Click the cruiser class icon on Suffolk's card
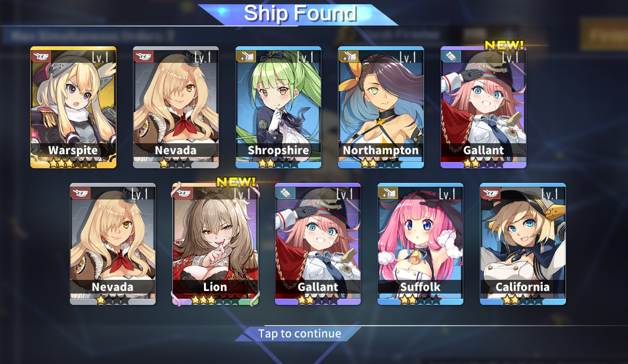 388,193
